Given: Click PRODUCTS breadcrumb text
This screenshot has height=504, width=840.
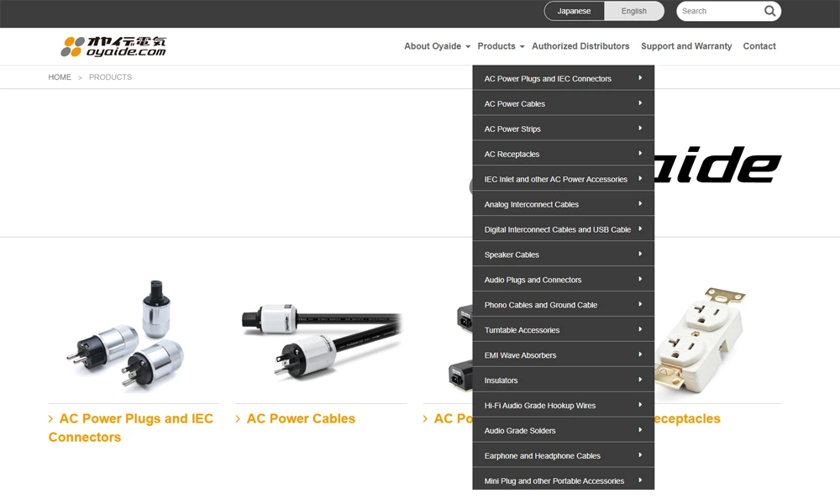Looking at the screenshot, I should pyautogui.click(x=110, y=77).
